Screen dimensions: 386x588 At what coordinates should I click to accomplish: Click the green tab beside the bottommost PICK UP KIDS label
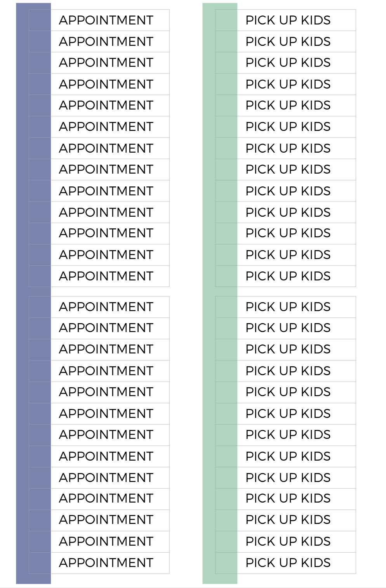(226, 563)
